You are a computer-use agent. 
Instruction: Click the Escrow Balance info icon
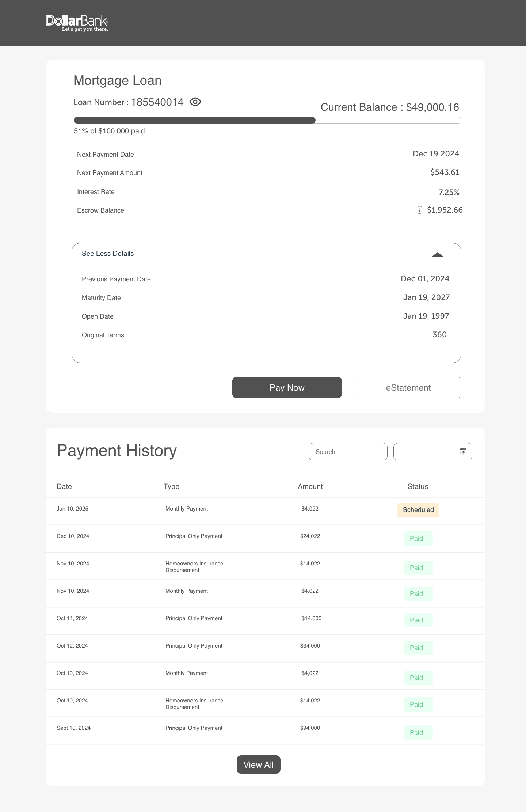coord(419,210)
